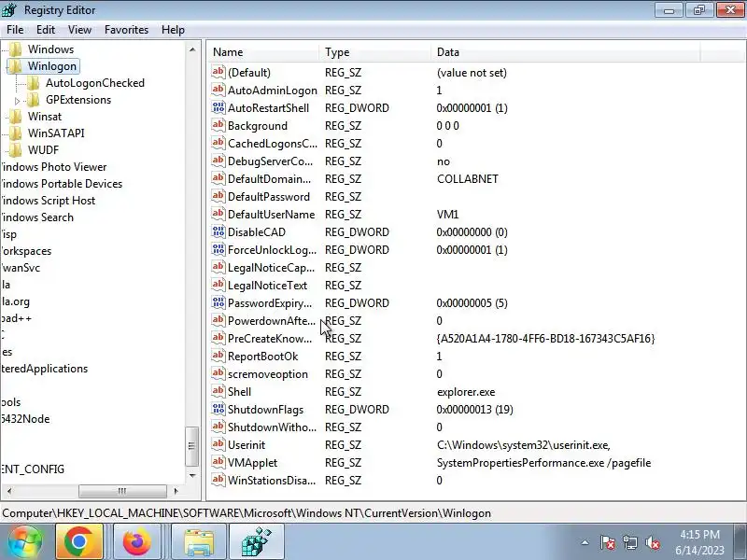Sort values by the Type column header
Viewport: 747px width, 560px height.
(374, 52)
